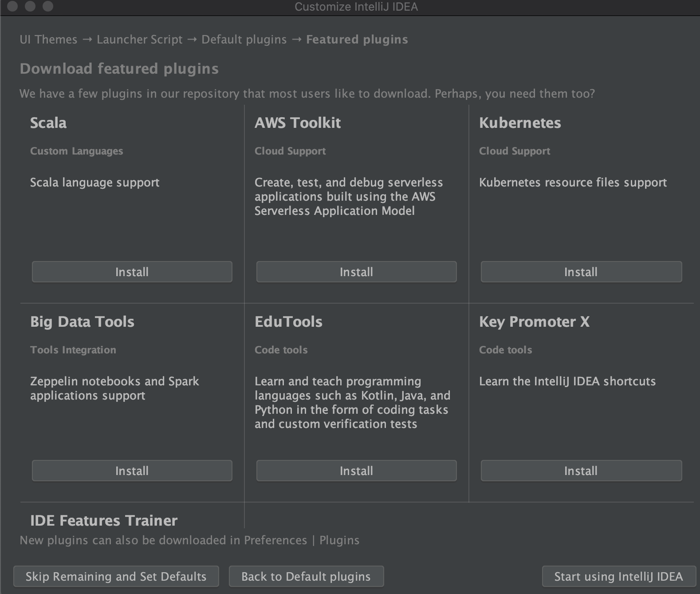Click Code tools label under Key Promoter X
Viewport: 700px width, 594px height.
[505, 350]
